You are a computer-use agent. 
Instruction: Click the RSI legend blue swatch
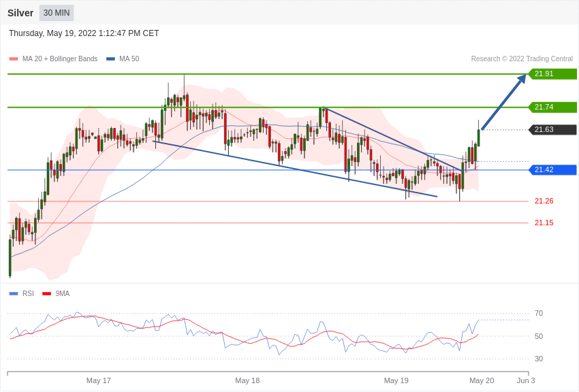coord(14,294)
